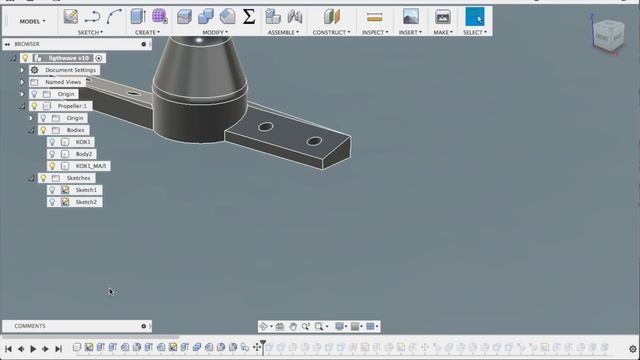Image resolution: width=640 pixels, height=360 pixels.
Task: Select the Shell tool icon
Action: 227,17
